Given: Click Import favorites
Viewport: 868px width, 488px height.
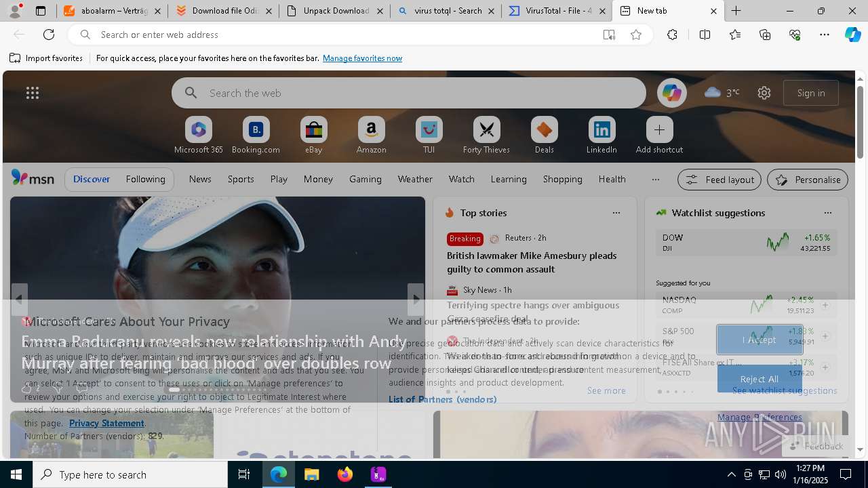Looking at the screenshot, I should click(46, 58).
